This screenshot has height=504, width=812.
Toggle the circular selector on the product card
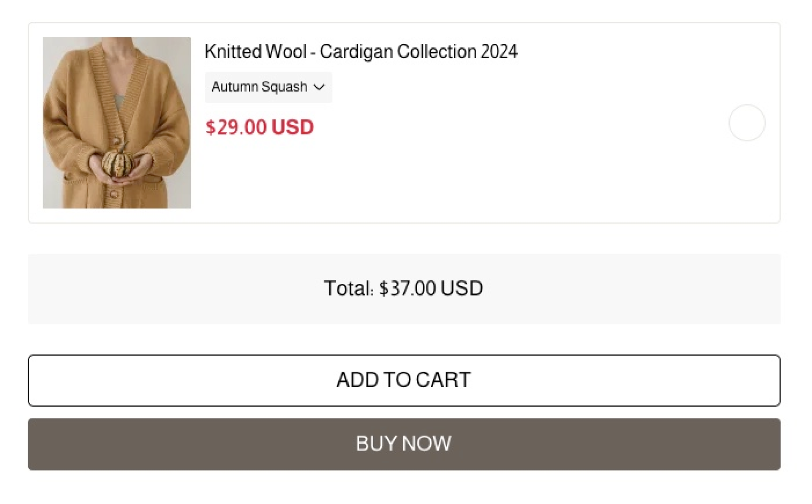pyautogui.click(x=747, y=123)
